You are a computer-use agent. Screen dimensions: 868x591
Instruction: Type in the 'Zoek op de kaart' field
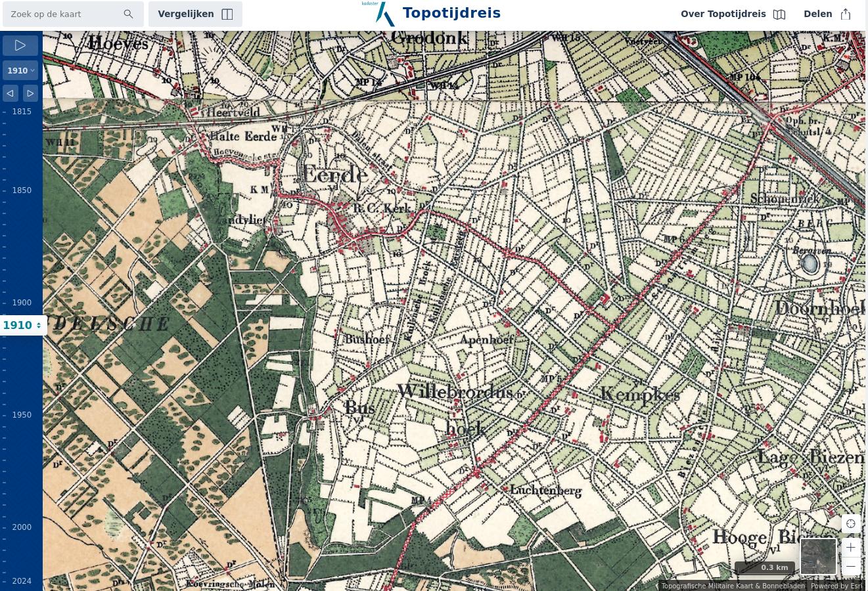(62, 14)
